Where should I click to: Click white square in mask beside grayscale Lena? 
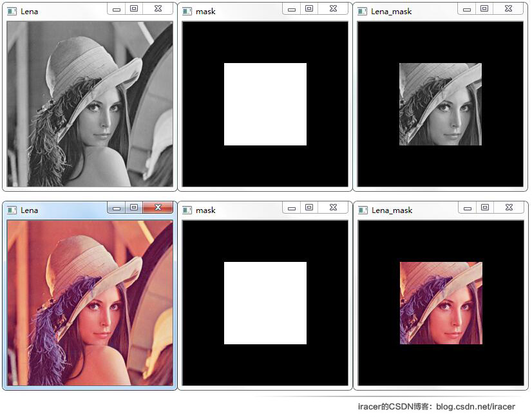(265, 104)
